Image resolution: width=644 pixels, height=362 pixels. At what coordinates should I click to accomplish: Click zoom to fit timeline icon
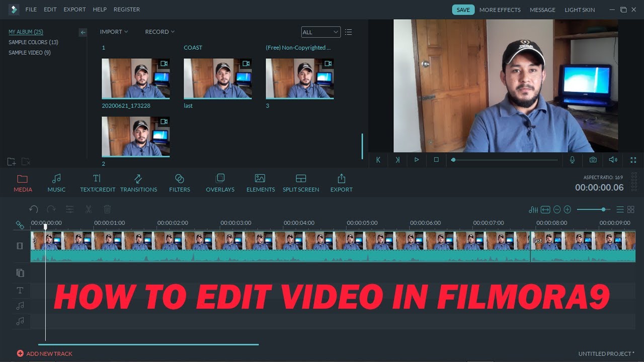(x=545, y=210)
